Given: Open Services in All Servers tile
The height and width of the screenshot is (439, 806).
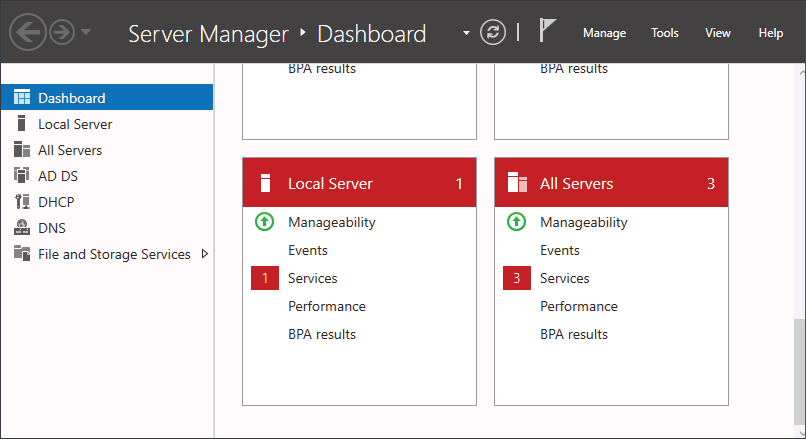Looking at the screenshot, I should tap(564, 278).
